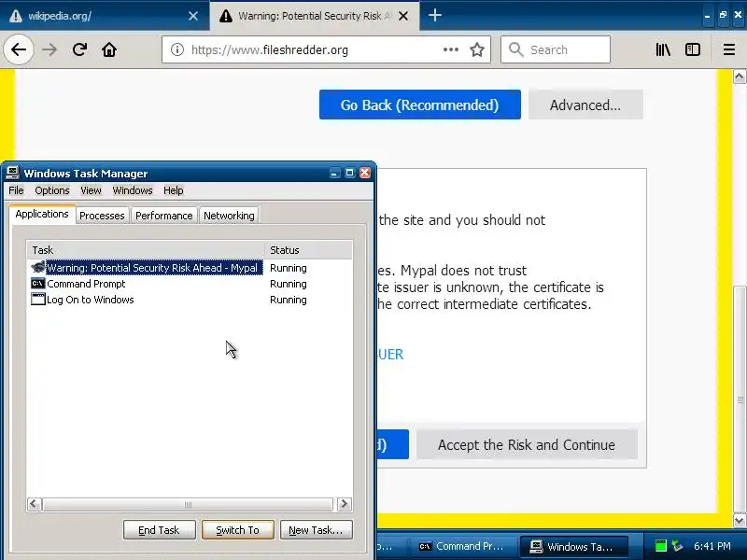Open Task Manager Options menu
Screen dimensions: 747x560
[x=52, y=190]
